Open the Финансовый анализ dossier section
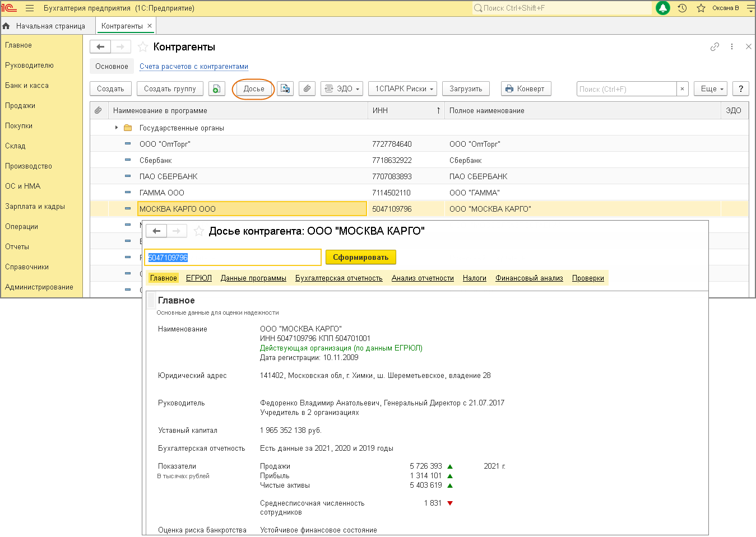 [x=529, y=278]
